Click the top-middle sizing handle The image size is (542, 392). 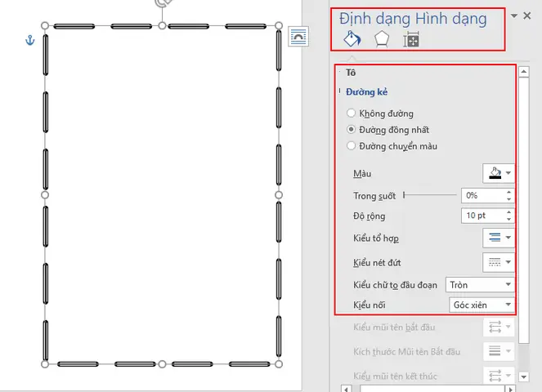162,25
